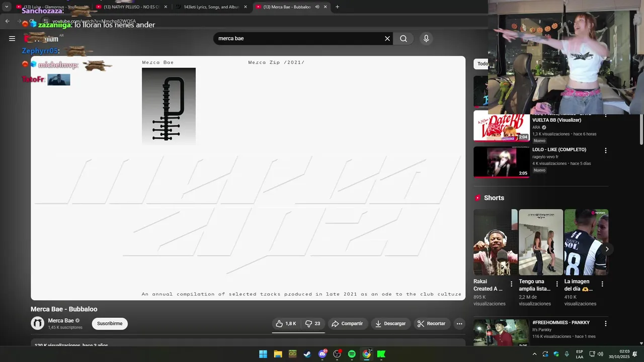Open the Chrome tab search dropdown

[7, 7]
